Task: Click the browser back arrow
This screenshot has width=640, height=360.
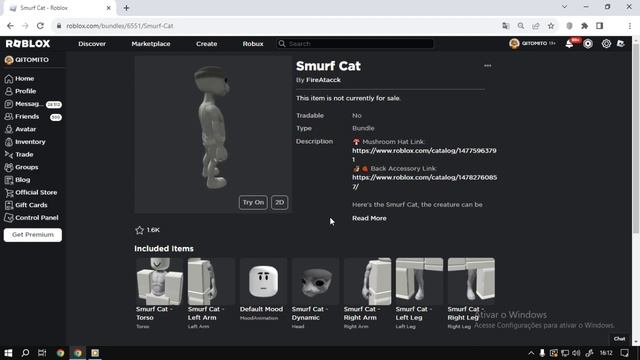Action: [x=10, y=26]
